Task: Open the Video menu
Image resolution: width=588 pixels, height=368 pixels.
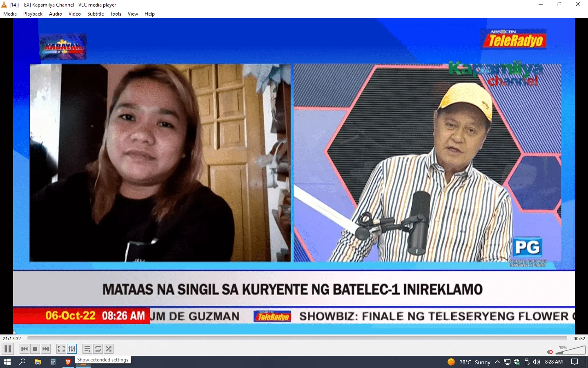Action: (x=75, y=14)
